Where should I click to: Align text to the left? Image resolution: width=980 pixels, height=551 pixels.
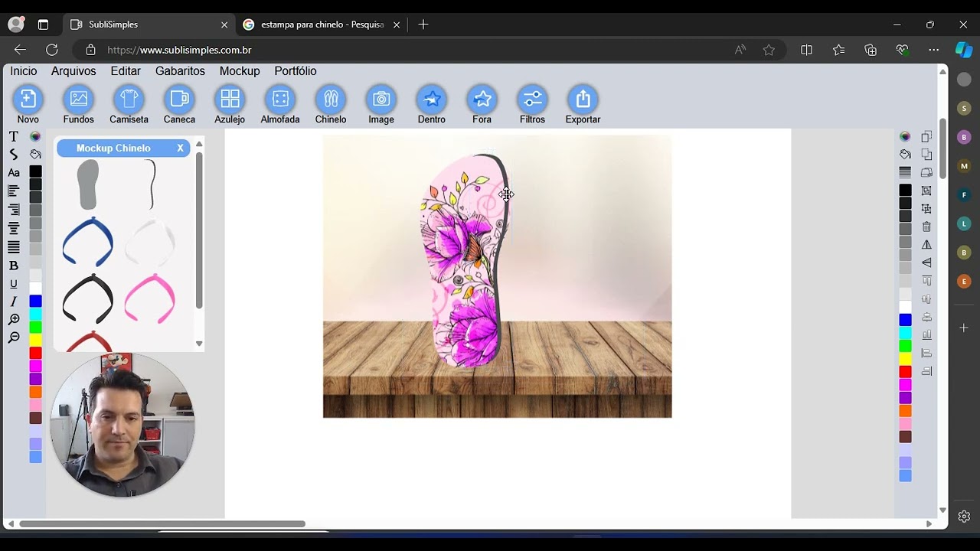pyautogui.click(x=14, y=191)
